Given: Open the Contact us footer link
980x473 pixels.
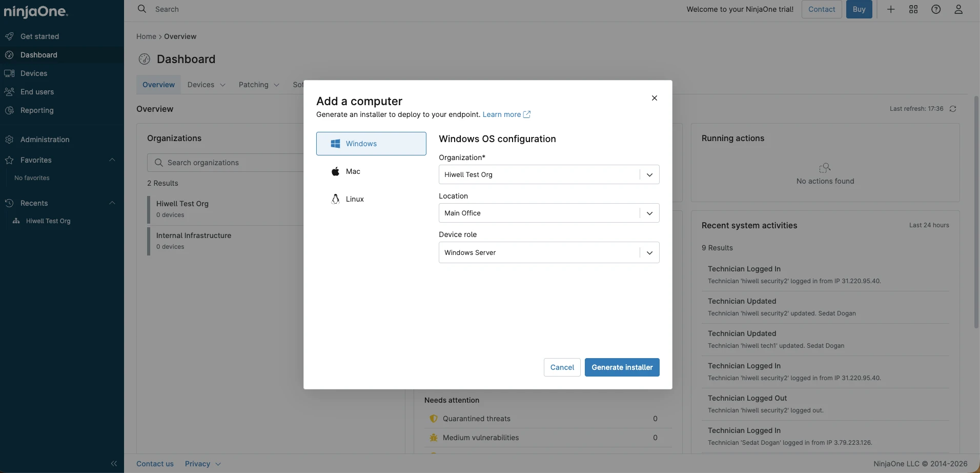Looking at the screenshot, I should 155,464.
